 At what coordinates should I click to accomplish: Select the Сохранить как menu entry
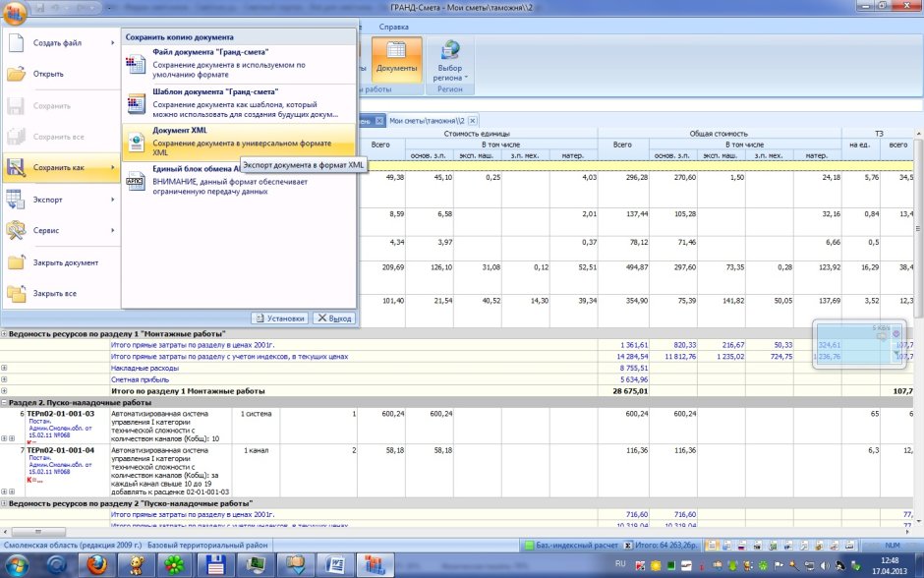[x=61, y=167]
